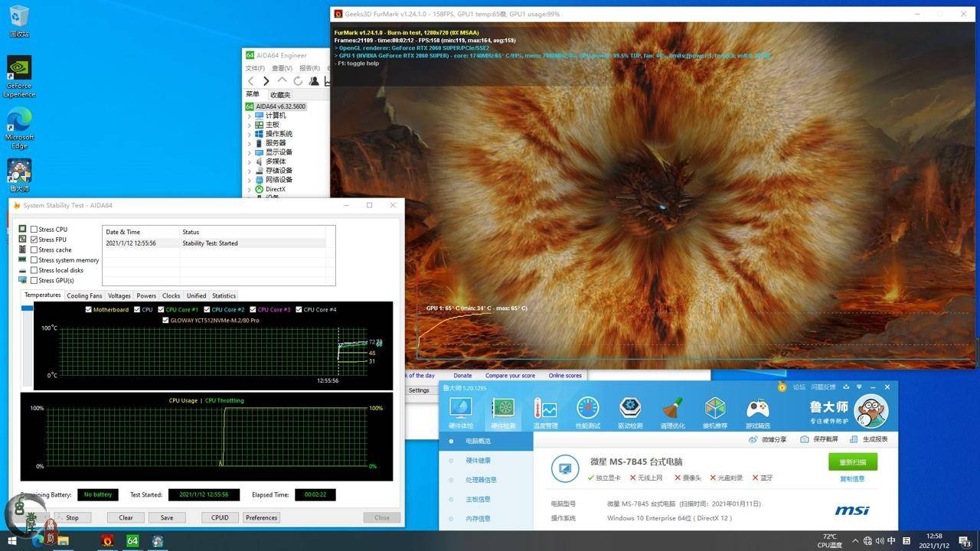This screenshot has height=551, width=980.
Task: Click green 重新扫描 rescan button
Action: [853, 462]
